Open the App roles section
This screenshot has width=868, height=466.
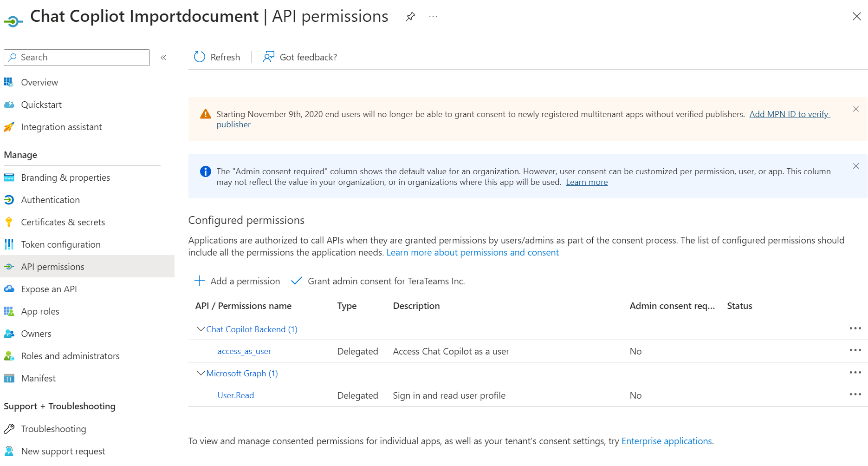[x=40, y=311]
